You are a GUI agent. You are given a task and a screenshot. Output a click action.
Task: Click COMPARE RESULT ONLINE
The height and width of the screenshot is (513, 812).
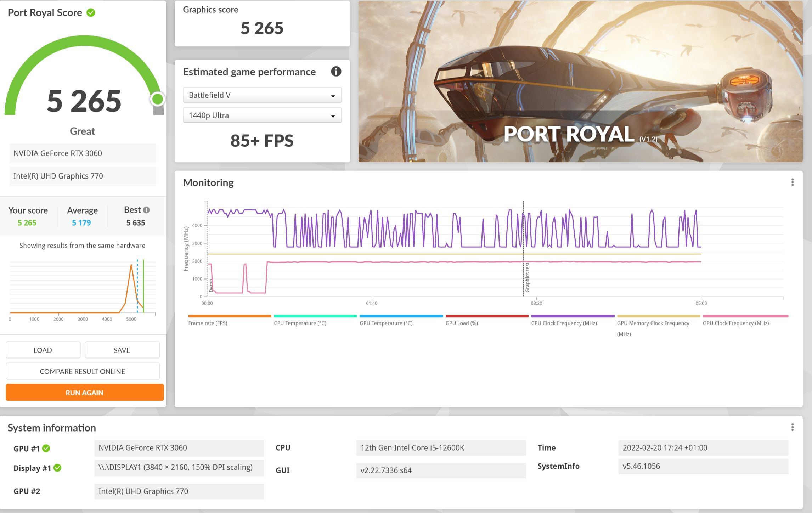tap(83, 371)
